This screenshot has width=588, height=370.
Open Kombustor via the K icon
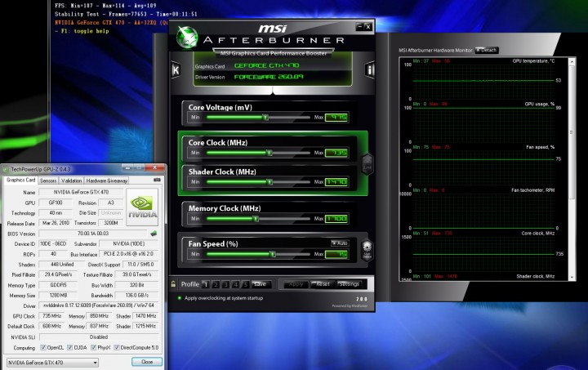(x=176, y=69)
